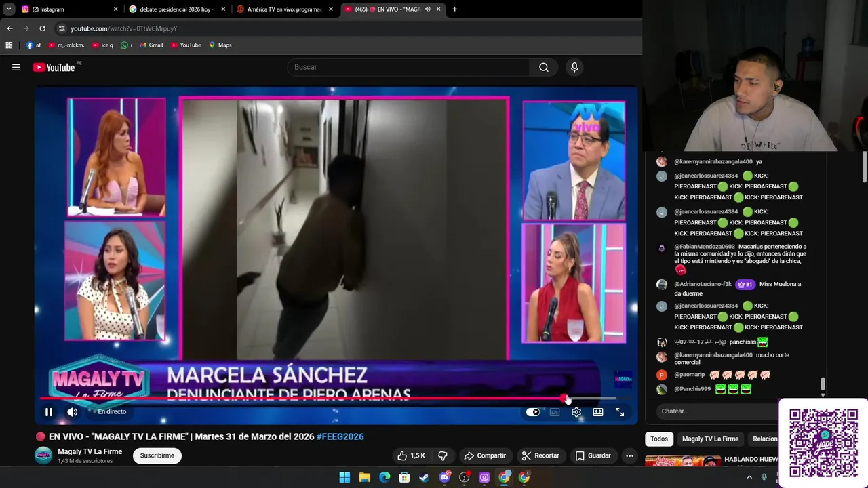Launch Microsoft Edge from taskbar

click(384, 477)
